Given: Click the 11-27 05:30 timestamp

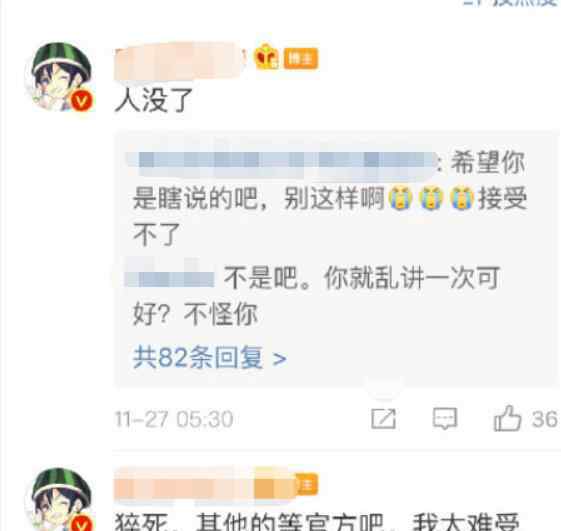Looking at the screenshot, I should [174, 419].
